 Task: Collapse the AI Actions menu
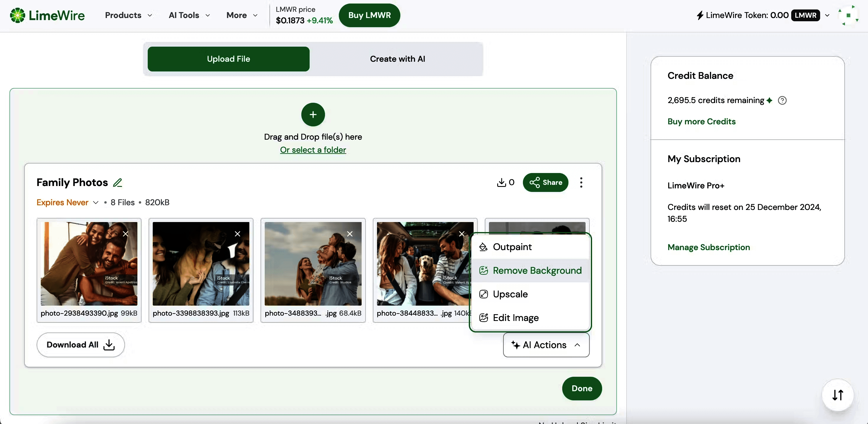pyautogui.click(x=546, y=345)
